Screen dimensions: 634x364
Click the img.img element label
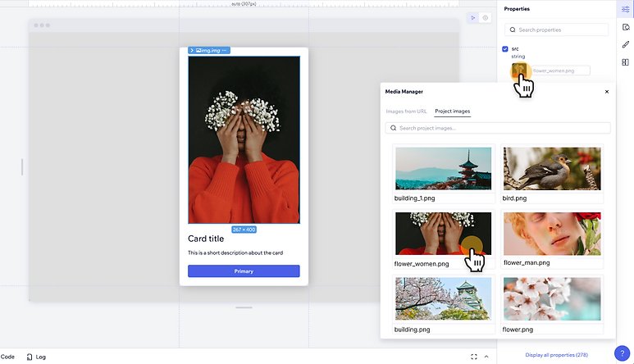[211, 51]
